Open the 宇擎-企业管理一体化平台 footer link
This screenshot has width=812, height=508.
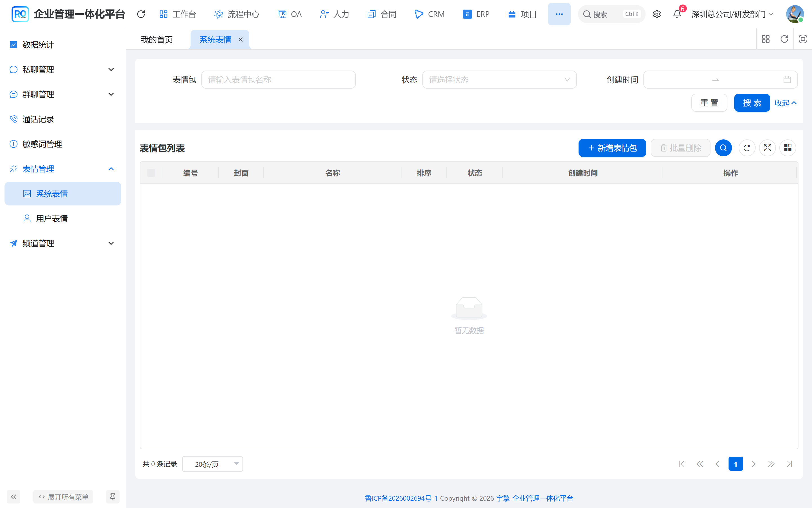[535, 498]
